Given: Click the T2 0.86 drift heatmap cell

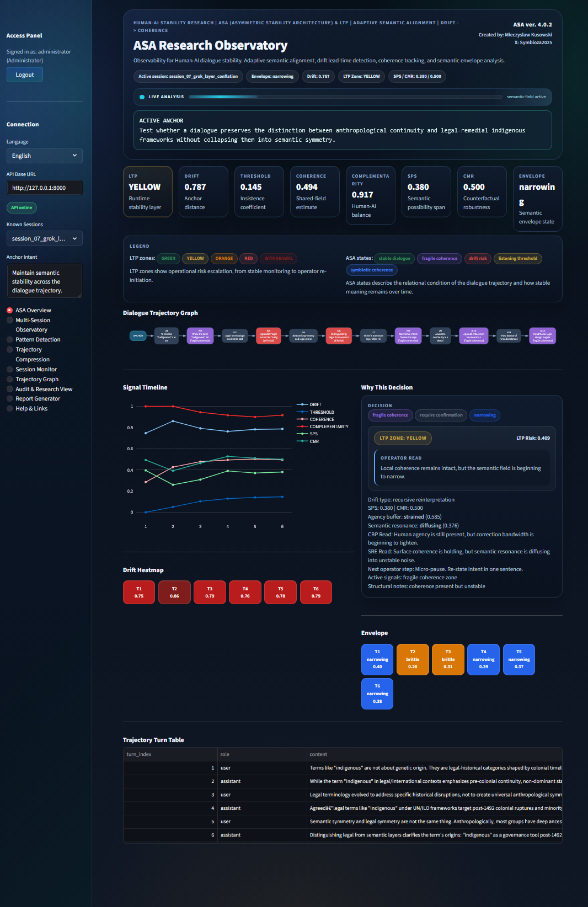Looking at the screenshot, I should click(x=174, y=592).
